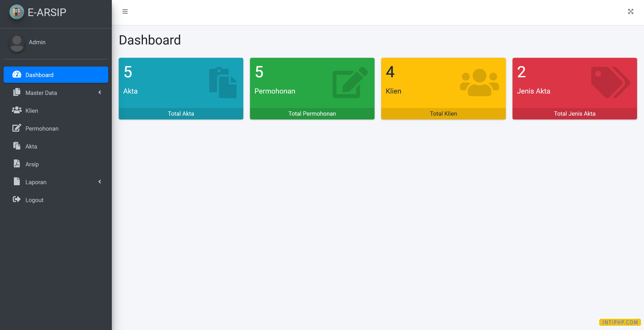This screenshot has width=644, height=330.
Task: Click the Permohonan edit pencil icon
Action: 17,128
